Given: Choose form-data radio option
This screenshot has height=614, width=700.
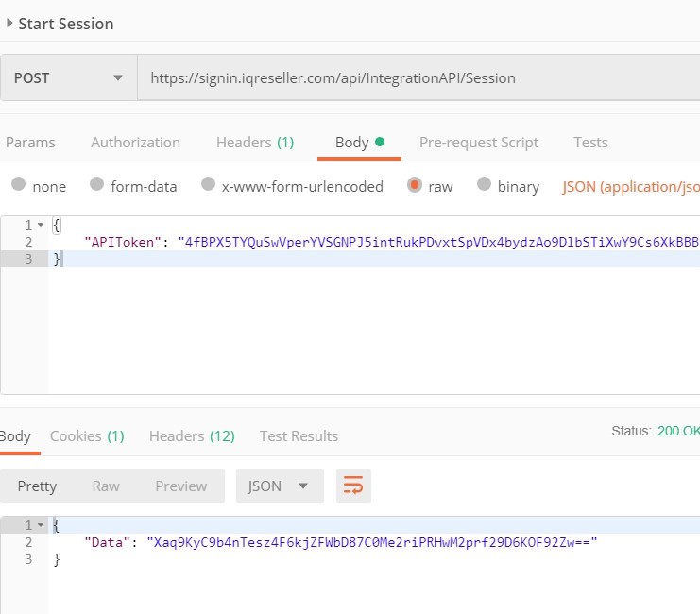Looking at the screenshot, I should [x=97, y=184].
